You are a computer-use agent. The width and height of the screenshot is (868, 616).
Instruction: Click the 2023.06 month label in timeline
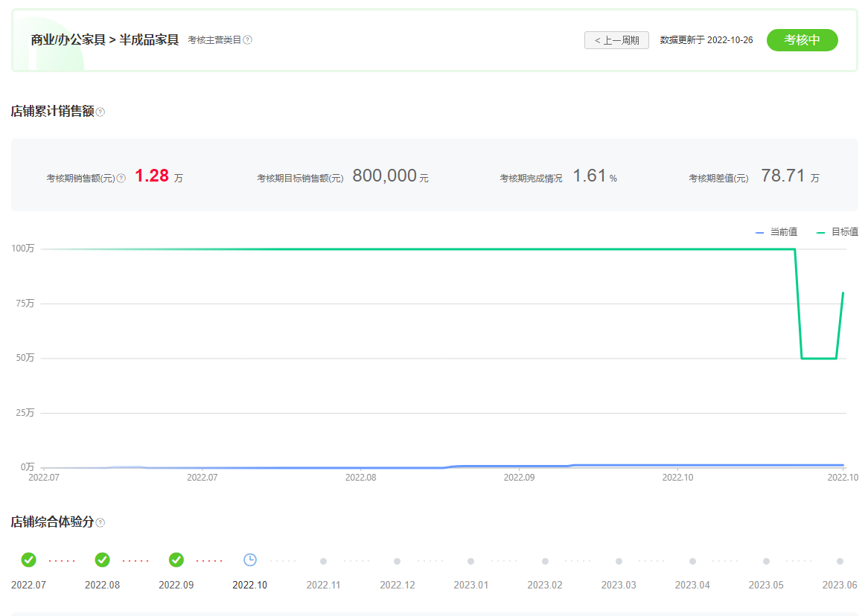(840, 585)
